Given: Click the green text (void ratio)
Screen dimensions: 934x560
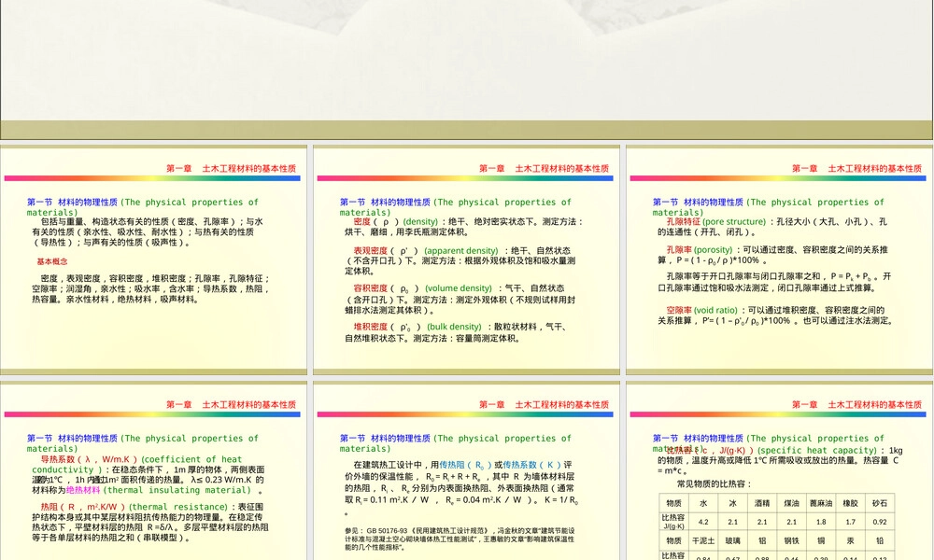Looking at the screenshot, I should (x=716, y=310).
